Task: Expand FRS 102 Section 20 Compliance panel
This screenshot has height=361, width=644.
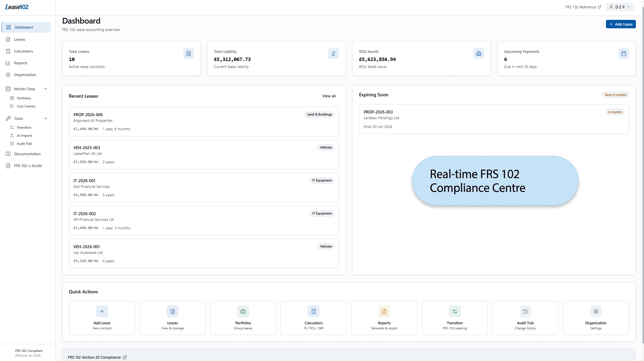Action: point(97,357)
